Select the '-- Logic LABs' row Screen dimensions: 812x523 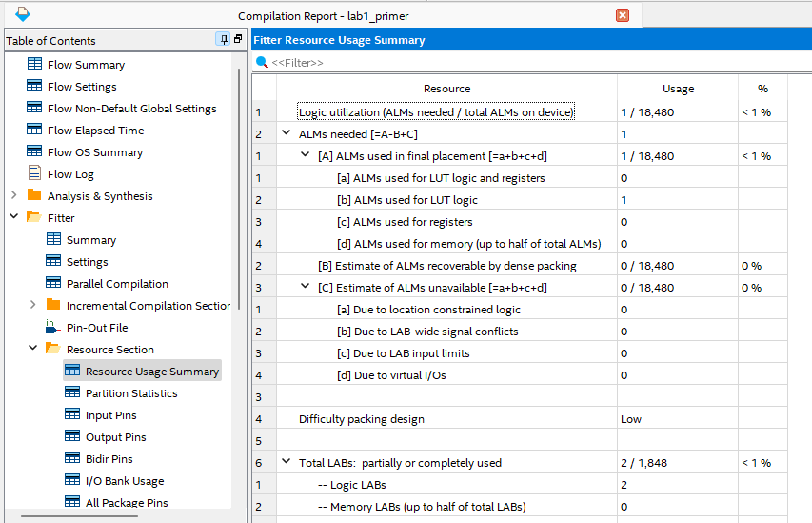click(x=351, y=485)
